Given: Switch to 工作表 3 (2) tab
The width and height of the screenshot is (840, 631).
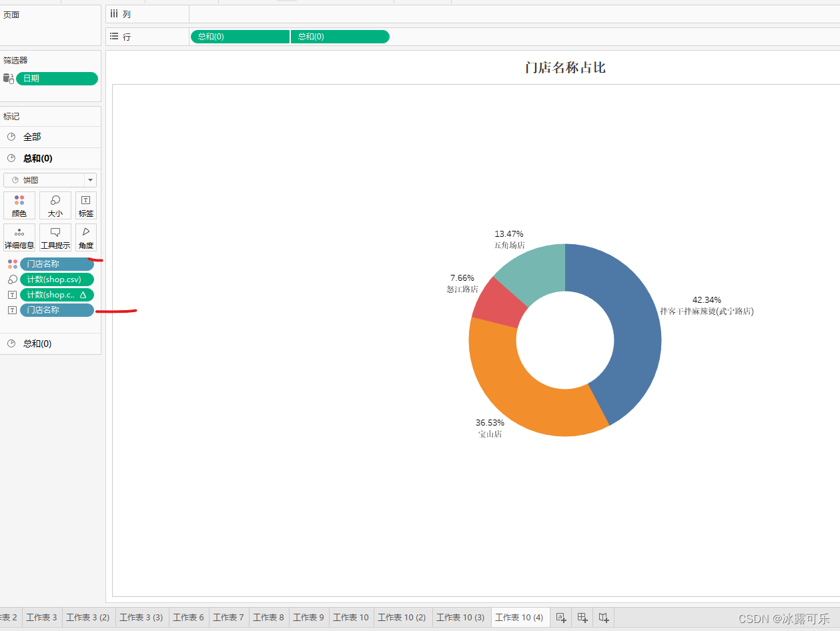Looking at the screenshot, I should [88, 618].
